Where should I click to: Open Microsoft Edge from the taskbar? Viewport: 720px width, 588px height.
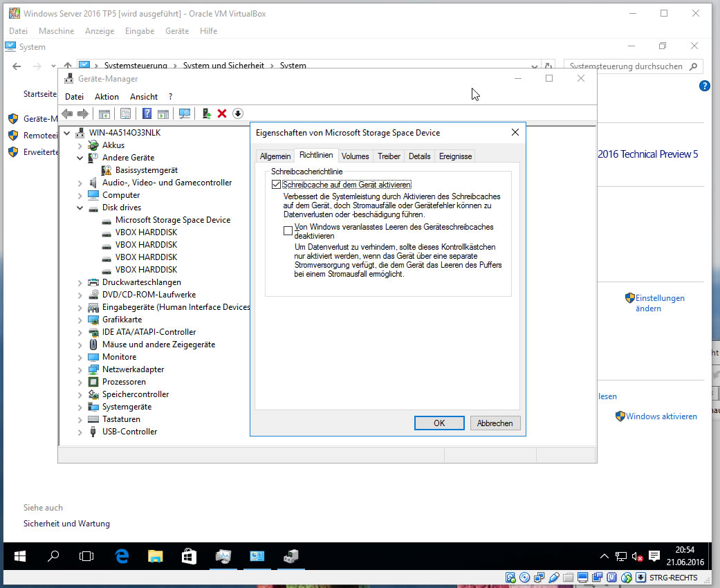pyautogui.click(x=122, y=556)
